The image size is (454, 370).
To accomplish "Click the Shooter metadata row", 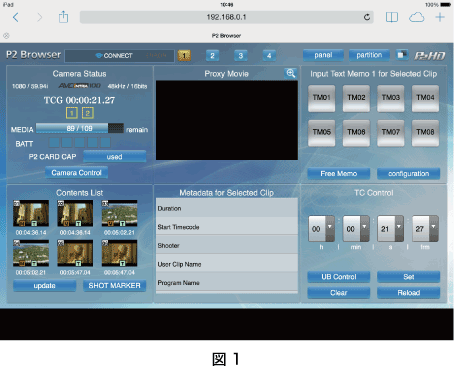I will 227,245.
